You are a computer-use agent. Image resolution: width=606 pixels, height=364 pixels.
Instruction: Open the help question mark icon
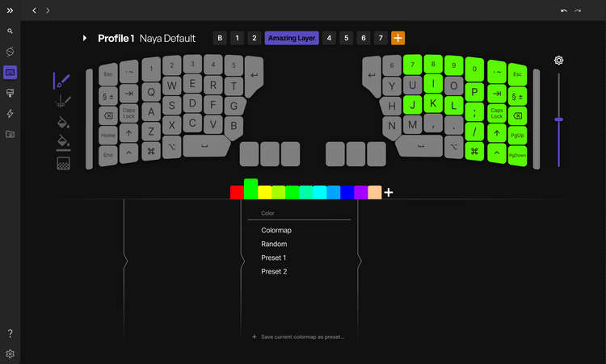(10, 333)
